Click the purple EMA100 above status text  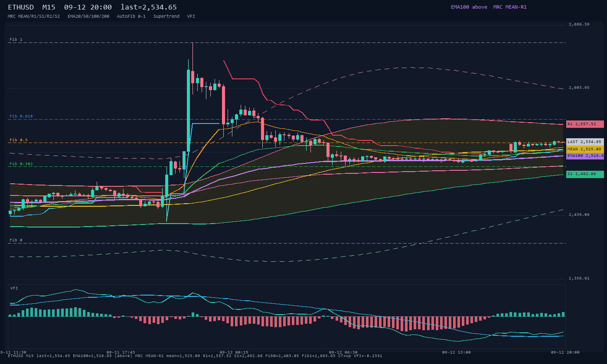point(469,7)
